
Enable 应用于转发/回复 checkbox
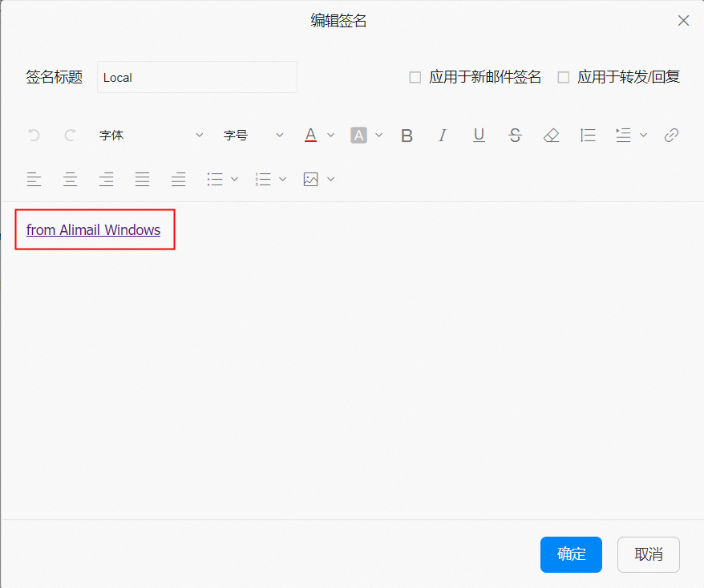point(564,78)
